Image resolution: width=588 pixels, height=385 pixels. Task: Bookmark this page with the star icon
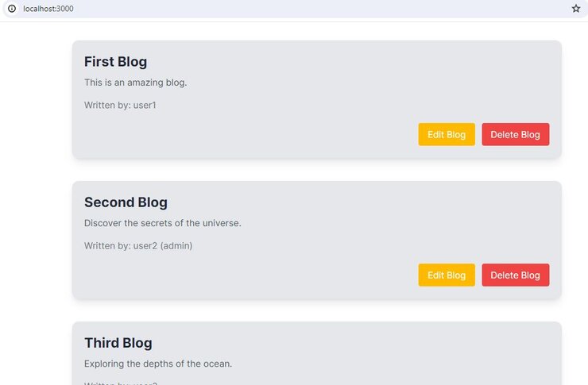click(576, 8)
